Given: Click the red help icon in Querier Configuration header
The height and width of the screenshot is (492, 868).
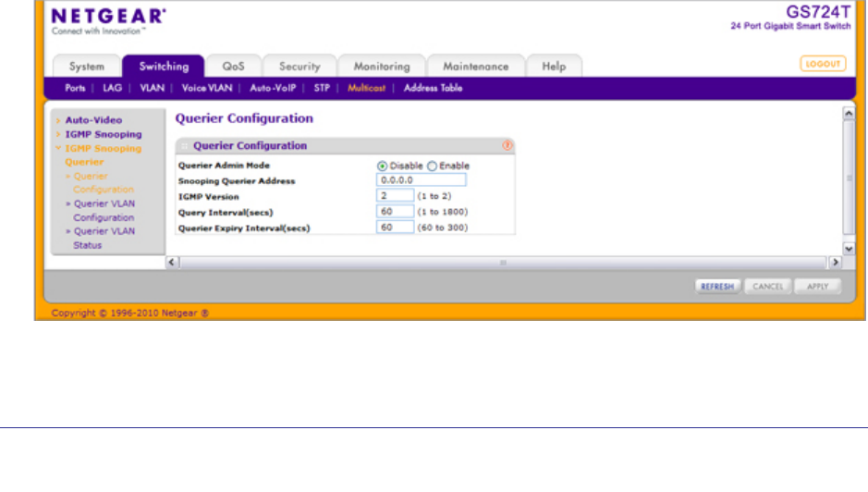Looking at the screenshot, I should (507, 145).
